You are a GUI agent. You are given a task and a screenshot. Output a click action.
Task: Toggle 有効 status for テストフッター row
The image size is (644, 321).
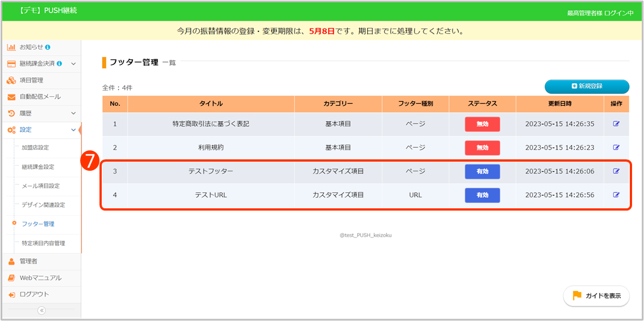click(482, 171)
